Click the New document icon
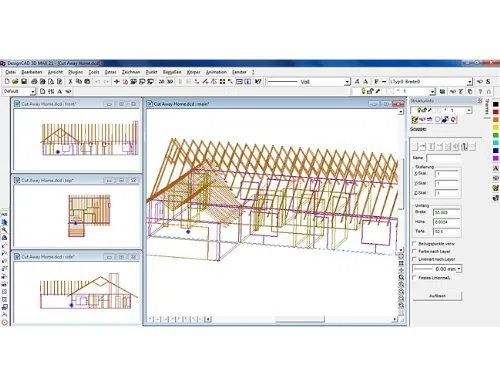500x385 pixels. 7,81
